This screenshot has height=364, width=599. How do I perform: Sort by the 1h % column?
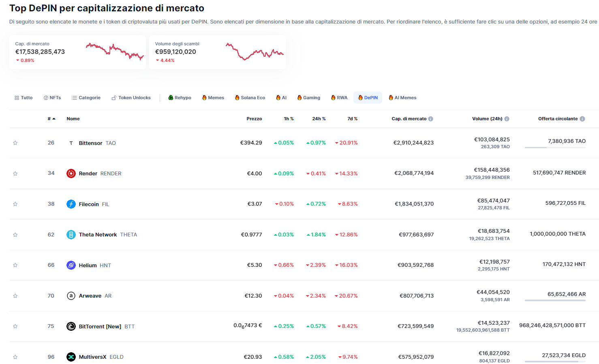coord(289,119)
